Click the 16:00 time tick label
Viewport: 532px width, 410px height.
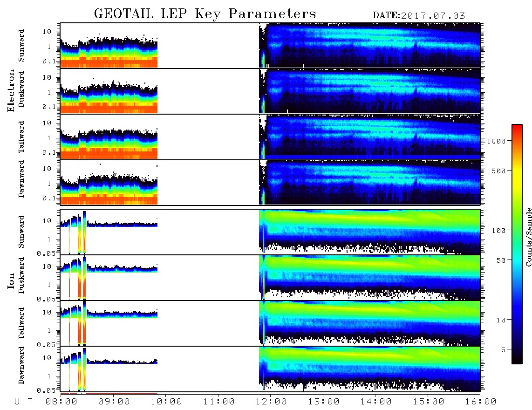click(x=481, y=402)
